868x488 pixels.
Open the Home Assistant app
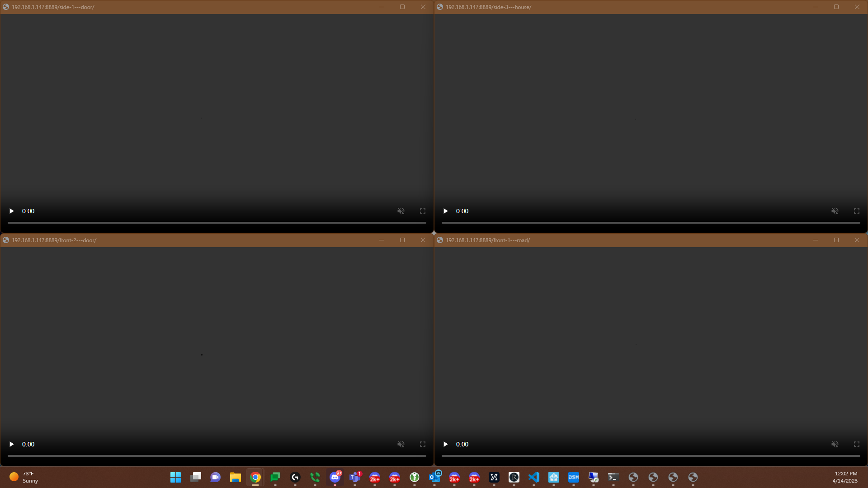(554, 478)
